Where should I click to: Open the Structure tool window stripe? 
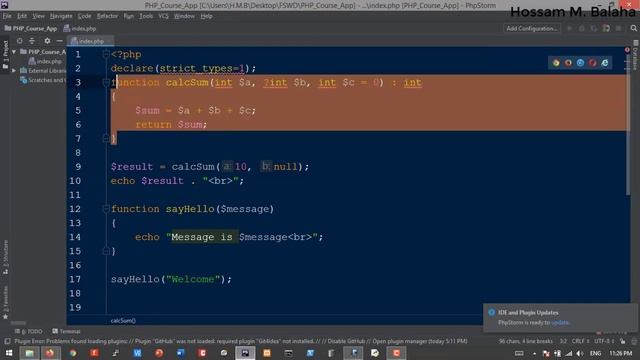(5, 257)
